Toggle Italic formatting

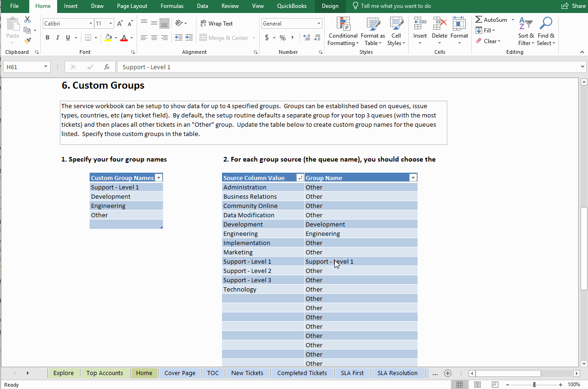click(58, 38)
